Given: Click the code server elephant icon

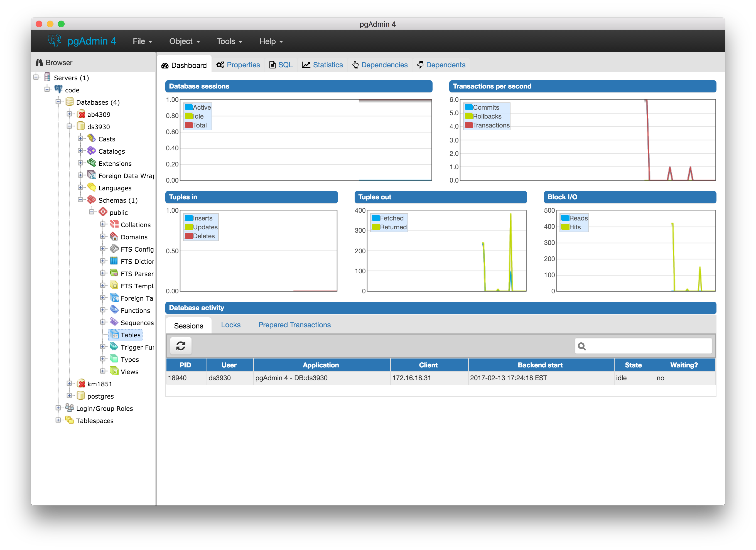Looking at the screenshot, I should 59,89.
